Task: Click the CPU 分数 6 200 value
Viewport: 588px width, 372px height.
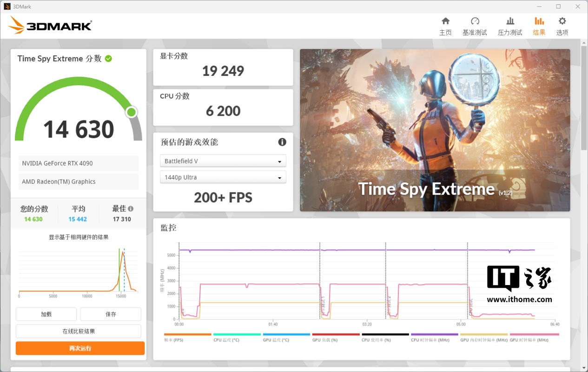Action: (223, 111)
